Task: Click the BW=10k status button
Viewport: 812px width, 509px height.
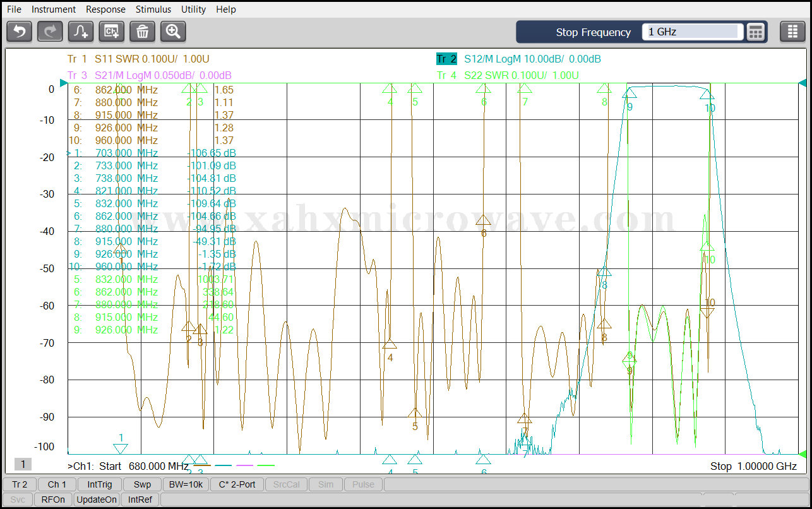Action: coord(186,484)
